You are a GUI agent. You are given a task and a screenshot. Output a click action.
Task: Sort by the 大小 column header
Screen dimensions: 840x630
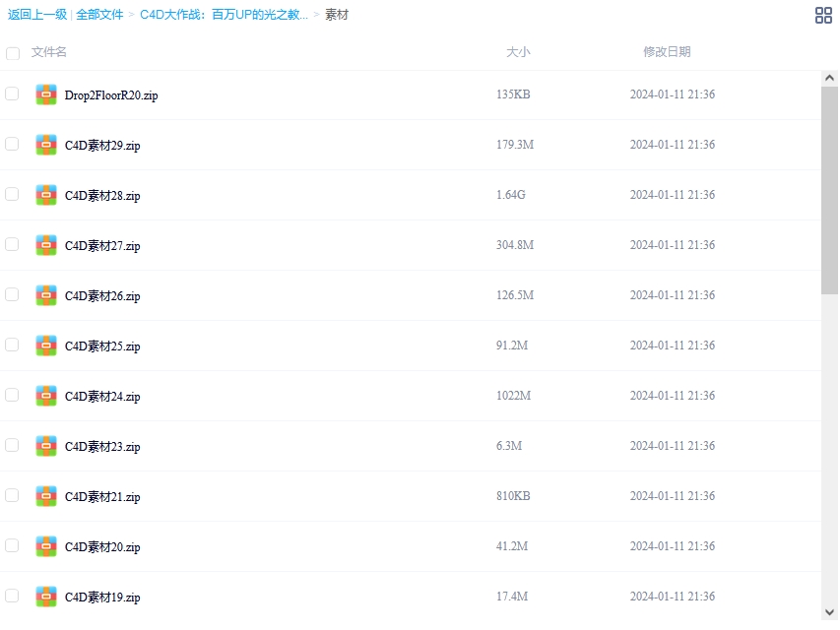point(518,52)
